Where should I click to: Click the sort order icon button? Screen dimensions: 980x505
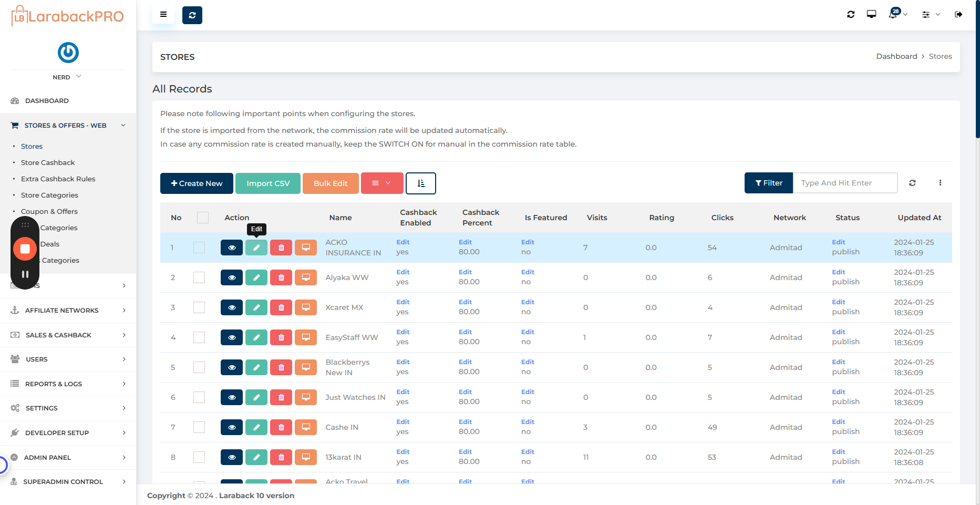coord(421,183)
